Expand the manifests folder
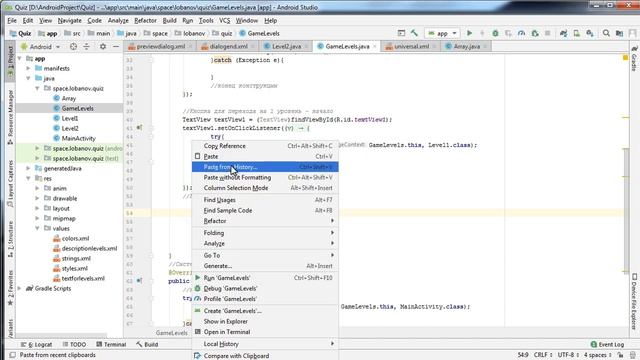The height and width of the screenshot is (360, 640). coord(29,68)
